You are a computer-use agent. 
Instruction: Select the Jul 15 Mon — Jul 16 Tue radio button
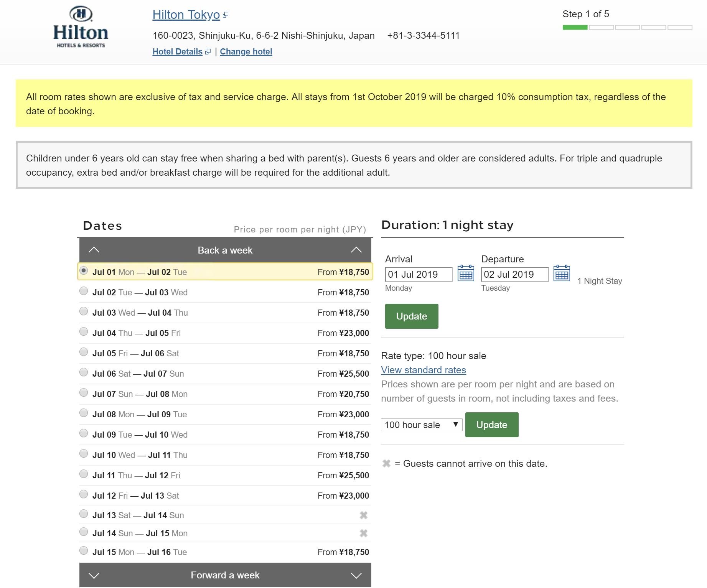[84, 550]
